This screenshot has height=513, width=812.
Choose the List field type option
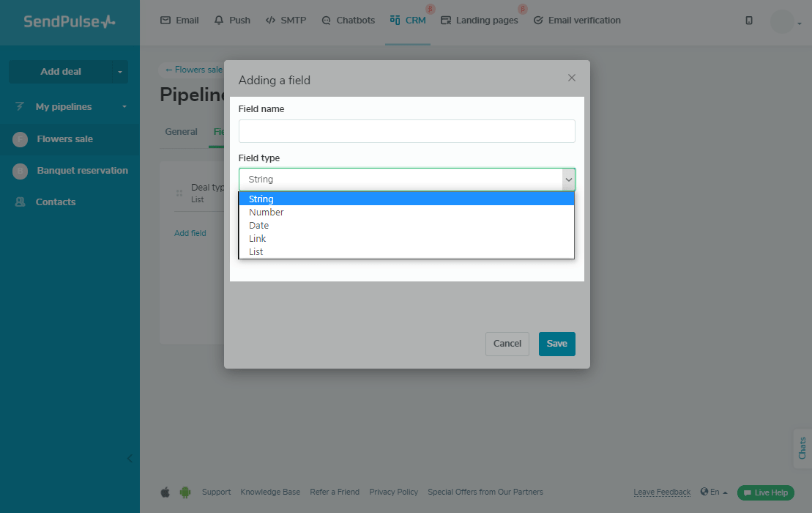[256, 252]
